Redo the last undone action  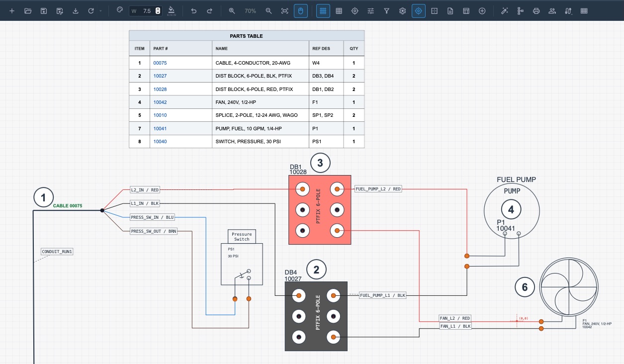209,11
